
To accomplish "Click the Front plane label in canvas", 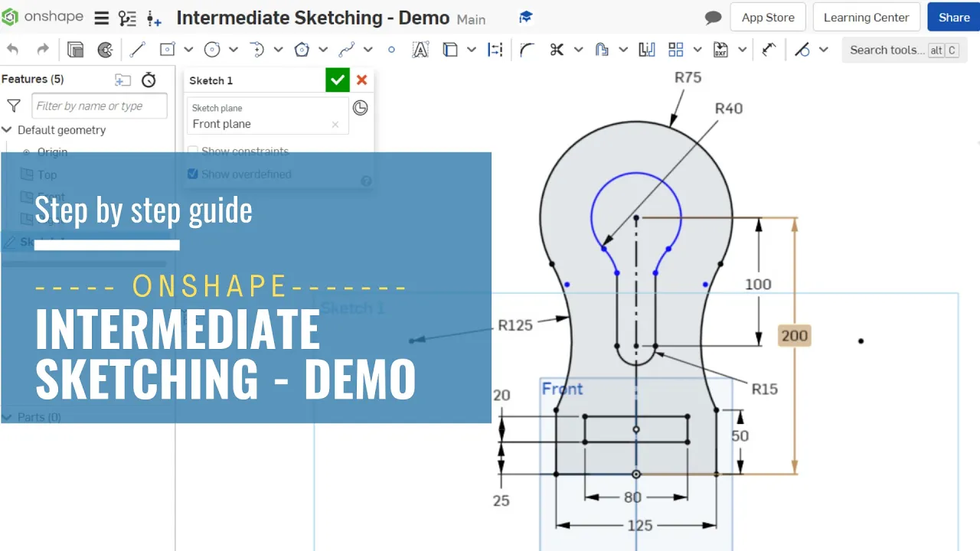I will pos(563,389).
